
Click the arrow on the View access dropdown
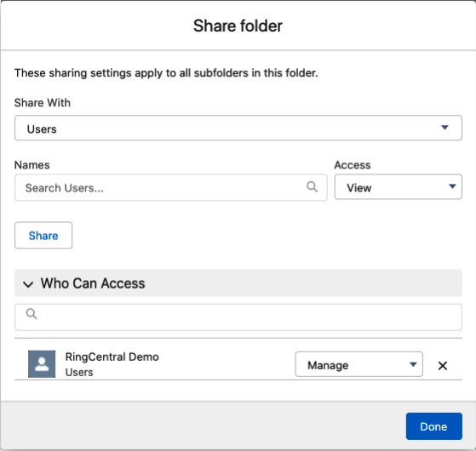tap(452, 186)
